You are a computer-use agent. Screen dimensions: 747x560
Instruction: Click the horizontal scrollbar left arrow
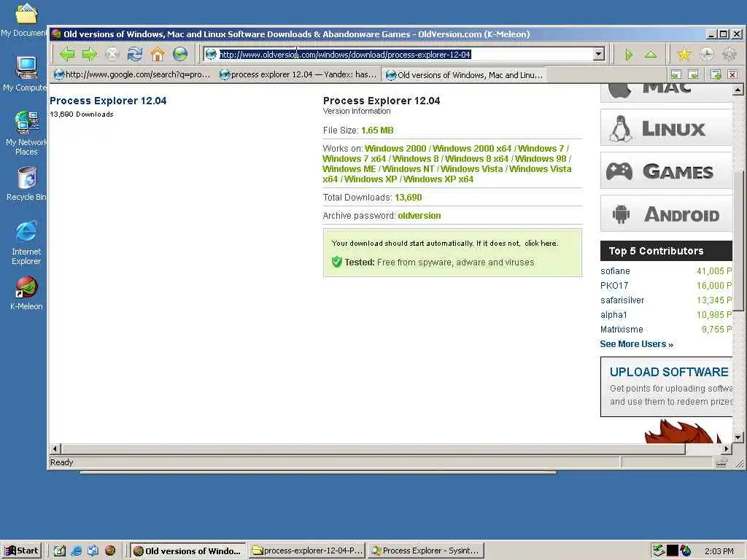(55, 448)
